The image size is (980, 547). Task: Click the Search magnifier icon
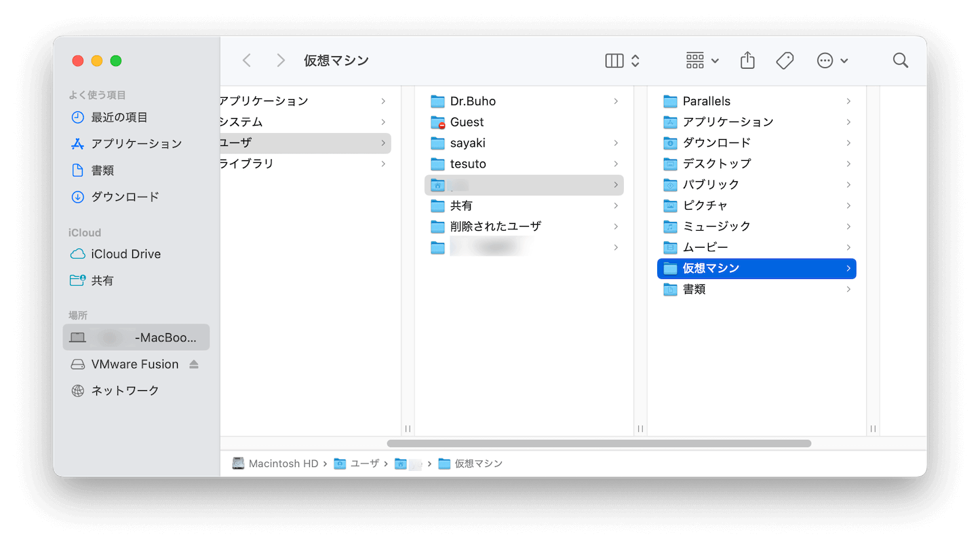click(x=901, y=60)
